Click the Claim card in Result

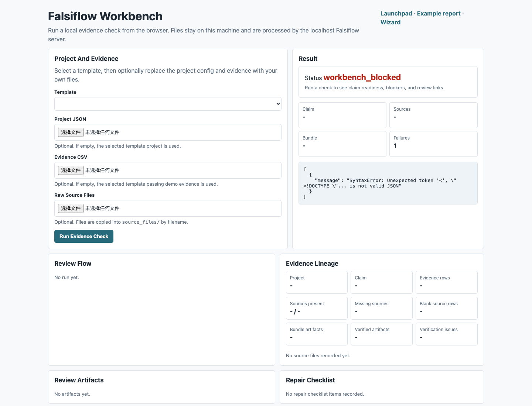click(x=342, y=115)
